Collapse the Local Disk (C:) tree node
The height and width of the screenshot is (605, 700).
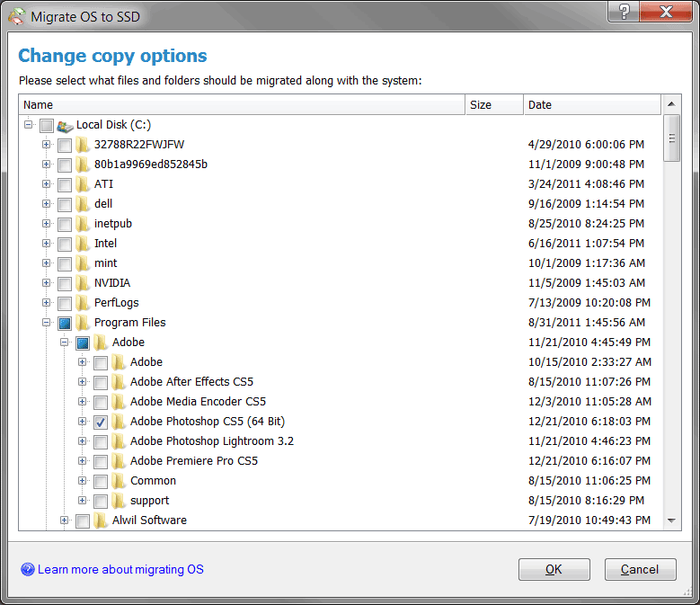click(x=28, y=125)
